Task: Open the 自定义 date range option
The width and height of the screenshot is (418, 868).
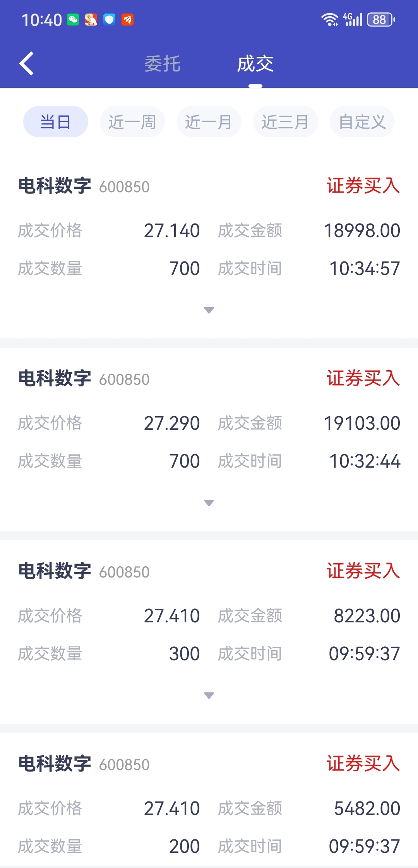Action: pyautogui.click(x=362, y=122)
